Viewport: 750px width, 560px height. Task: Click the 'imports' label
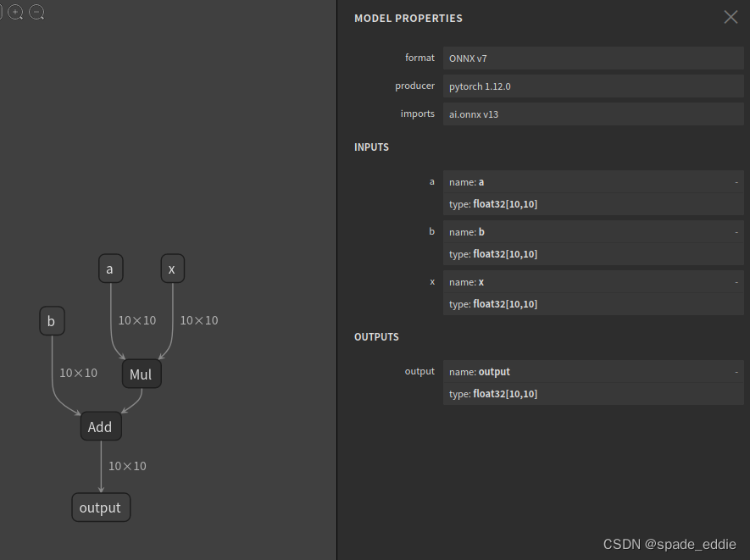(x=418, y=114)
